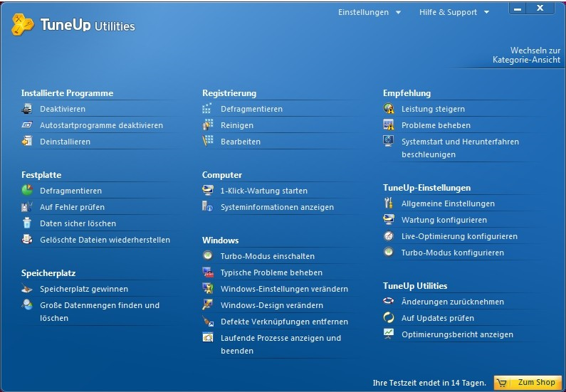The height and width of the screenshot is (392, 566).
Task: Open Autostartprogramme deaktivieren
Action: [x=101, y=125]
